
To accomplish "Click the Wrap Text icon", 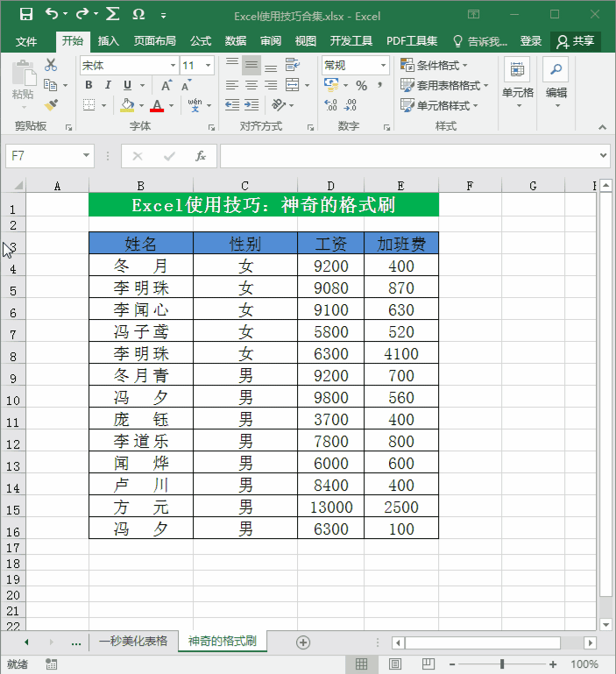I will click(293, 65).
